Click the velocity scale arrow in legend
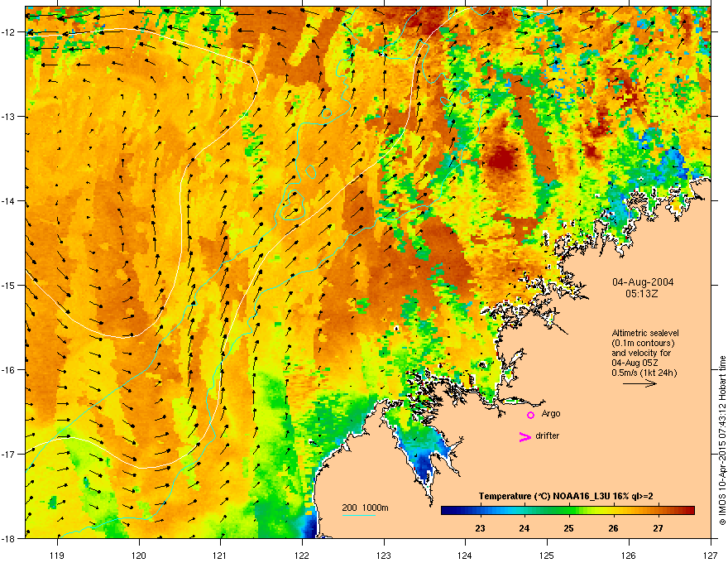The image size is (728, 563). click(639, 383)
